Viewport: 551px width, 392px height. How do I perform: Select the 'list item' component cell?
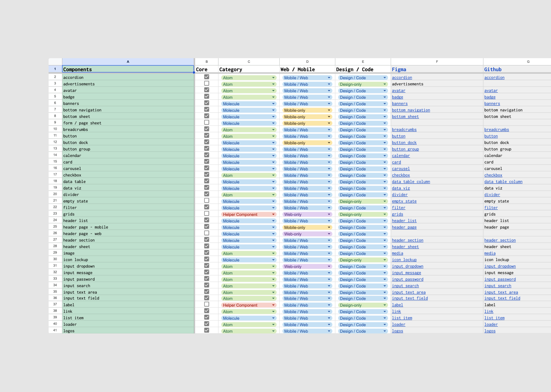pyautogui.click(x=128, y=318)
